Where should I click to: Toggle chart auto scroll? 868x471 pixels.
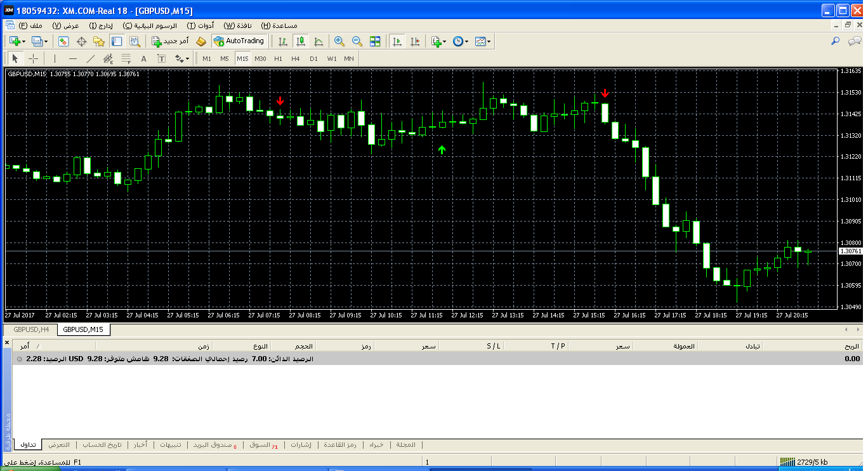[397, 41]
